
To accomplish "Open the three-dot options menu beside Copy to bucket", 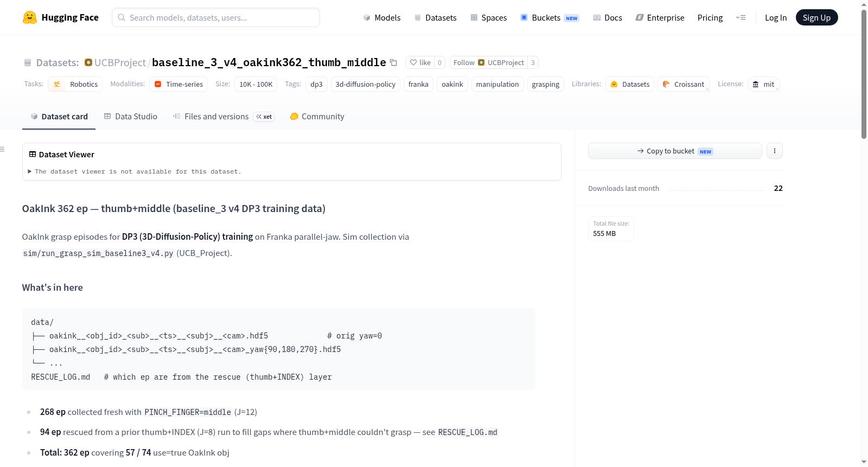I will click(775, 151).
